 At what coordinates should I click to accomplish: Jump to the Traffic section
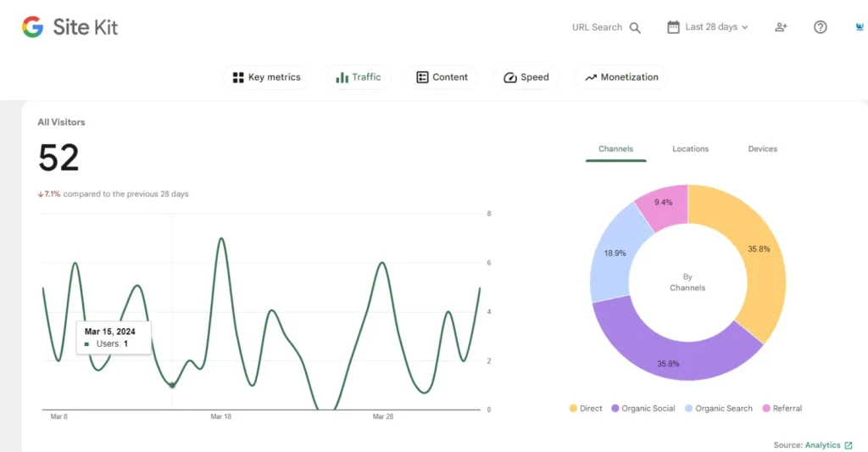359,77
